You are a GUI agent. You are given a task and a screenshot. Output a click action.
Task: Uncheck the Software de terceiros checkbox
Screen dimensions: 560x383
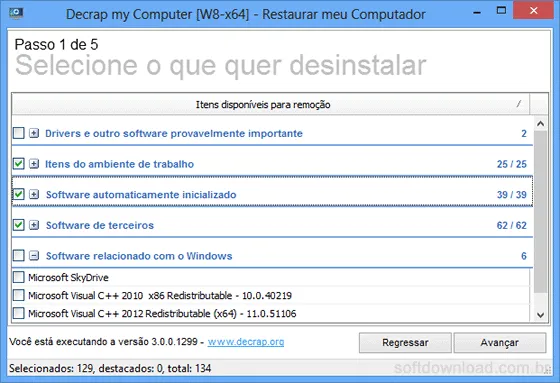click(19, 225)
